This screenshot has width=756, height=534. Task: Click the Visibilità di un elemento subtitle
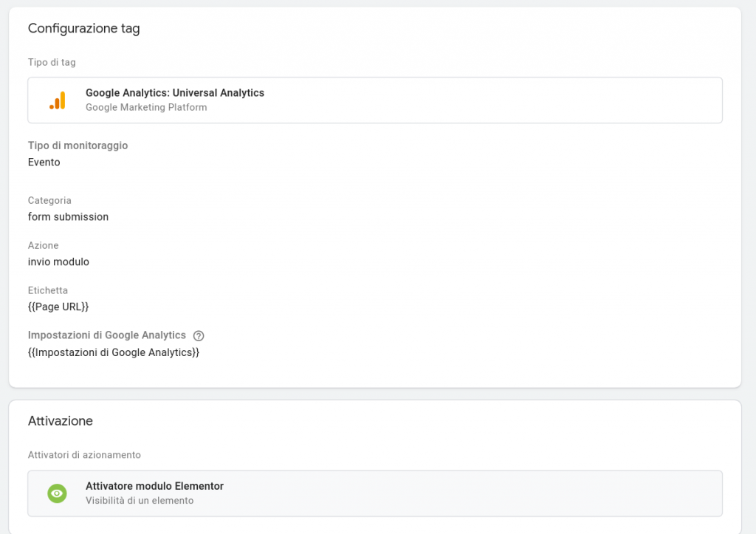click(x=140, y=501)
